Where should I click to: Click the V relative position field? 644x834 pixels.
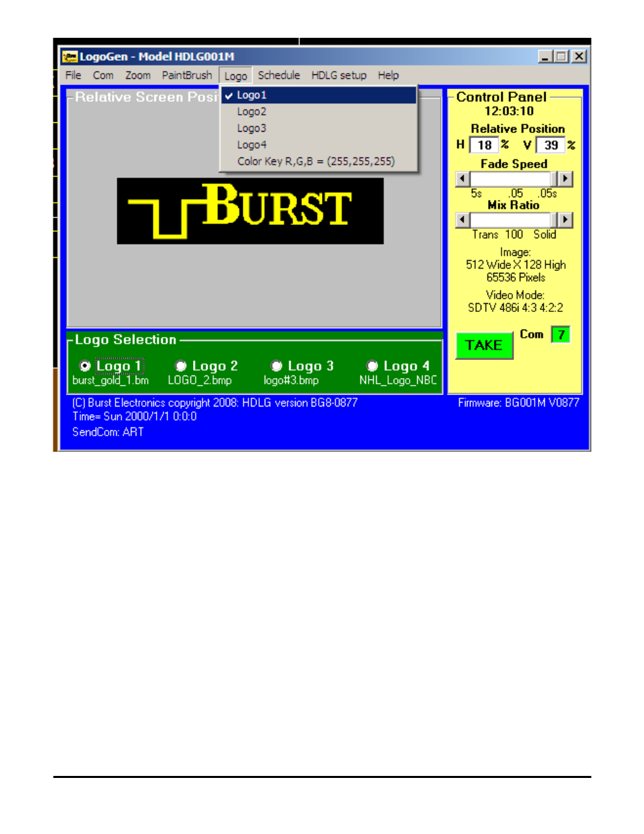[551, 145]
